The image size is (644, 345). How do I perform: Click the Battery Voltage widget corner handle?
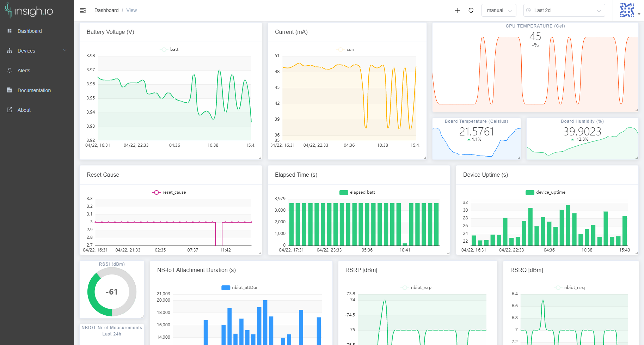coord(260,158)
